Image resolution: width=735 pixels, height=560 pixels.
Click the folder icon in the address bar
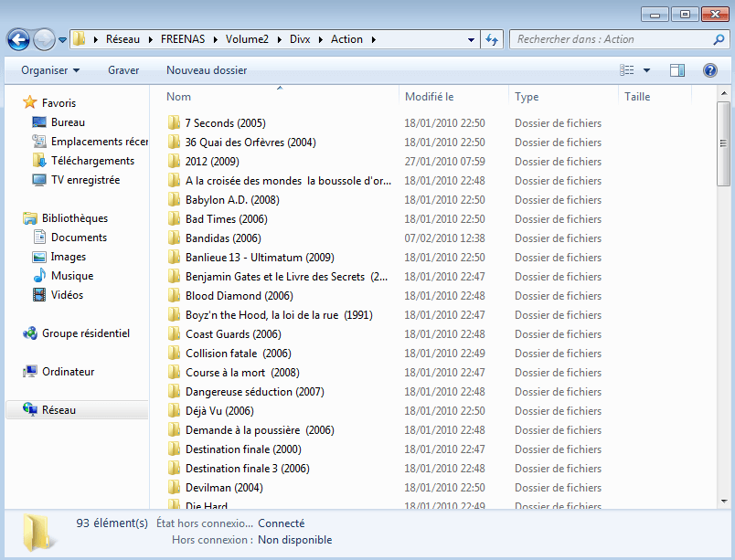click(80, 39)
